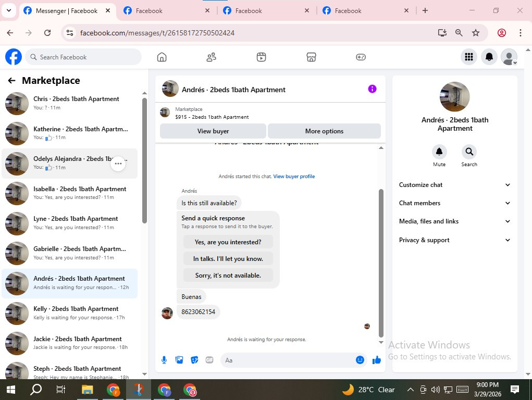
Task: Open the Jackie 2beds 1bath chat
Action: 69,343
